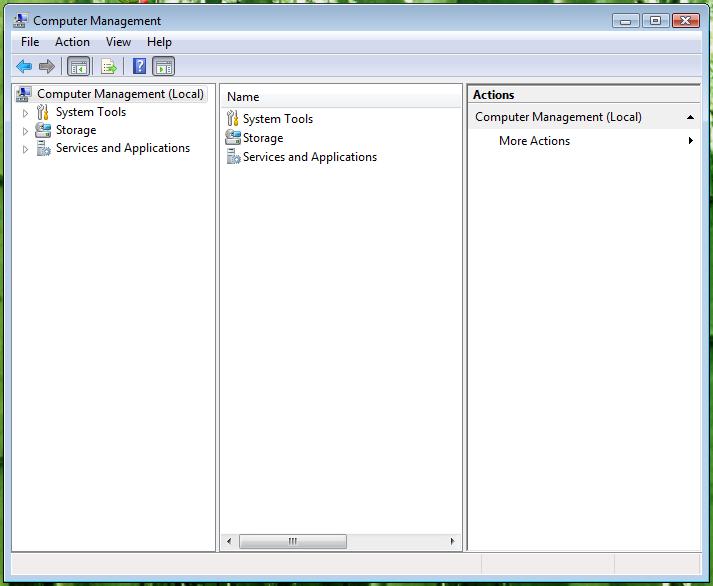
Task: Toggle the Show/Hide Console Tree button
Action: pos(79,67)
